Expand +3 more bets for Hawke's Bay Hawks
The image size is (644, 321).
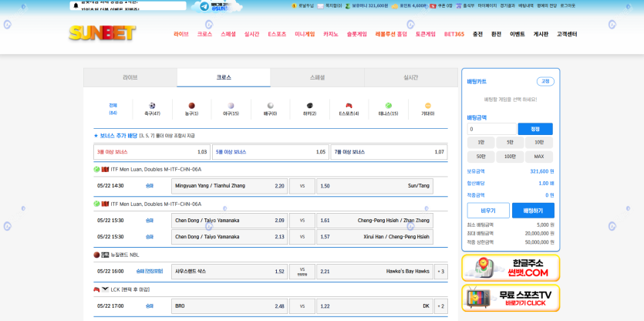click(440, 272)
